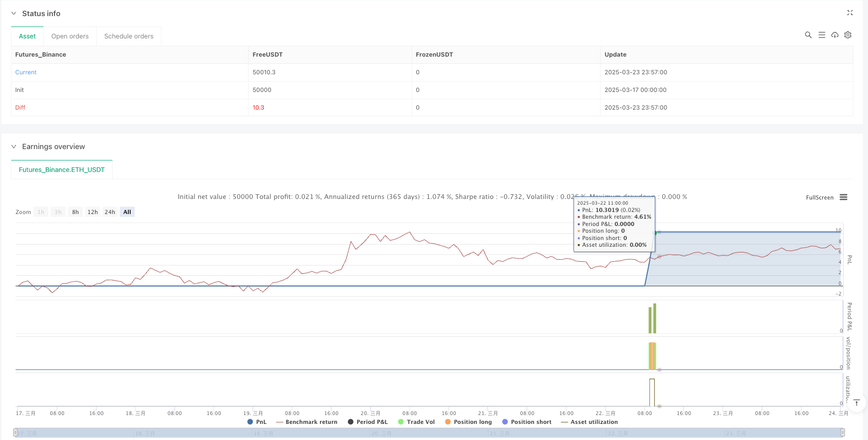Set chart zoom to 8h
The image size is (868, 440).
point(75,212)
